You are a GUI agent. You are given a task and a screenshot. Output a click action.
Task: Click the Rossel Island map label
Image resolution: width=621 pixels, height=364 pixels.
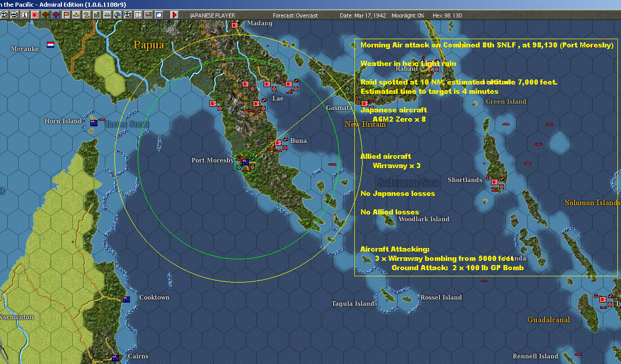pos(441,297)
